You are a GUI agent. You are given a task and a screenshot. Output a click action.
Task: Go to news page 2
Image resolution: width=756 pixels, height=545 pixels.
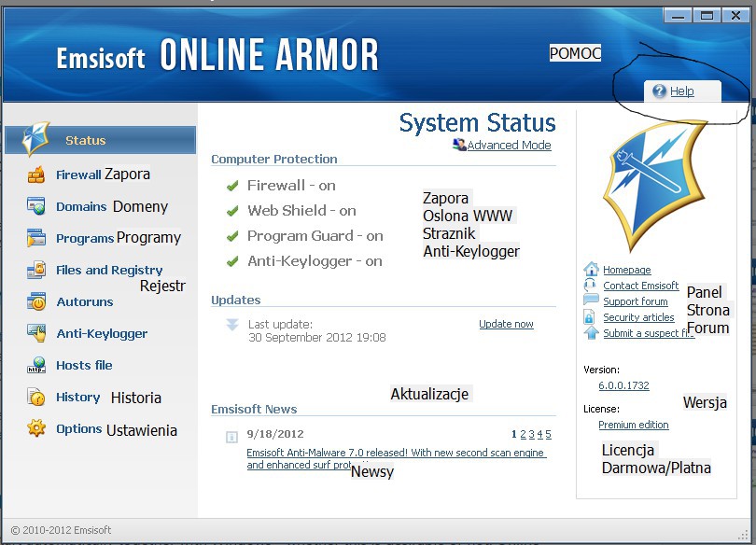pyautogui.click(x=523, y=434)
